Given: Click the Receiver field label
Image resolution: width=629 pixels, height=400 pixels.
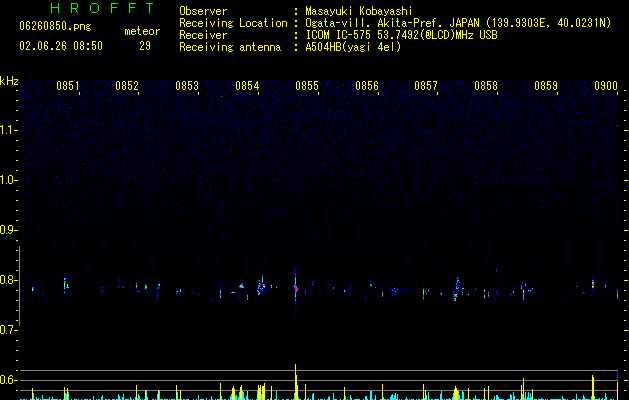Looking at the screenshot, I should coord(203,35).
